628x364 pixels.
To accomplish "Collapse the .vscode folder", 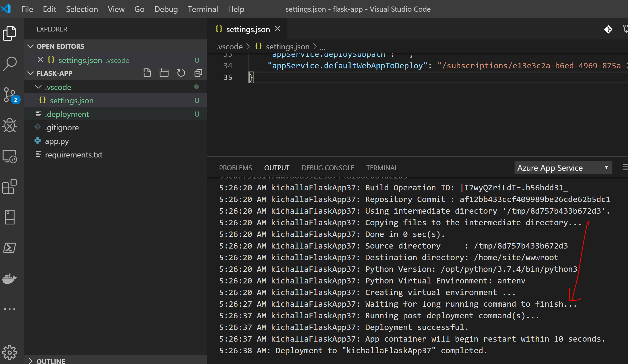I will pyautogui.click(x=39, y=87).
